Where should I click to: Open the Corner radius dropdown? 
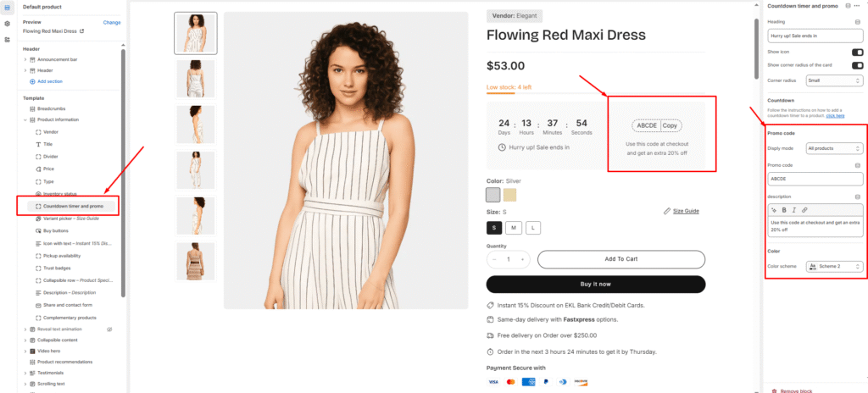[x=834, y=80]
